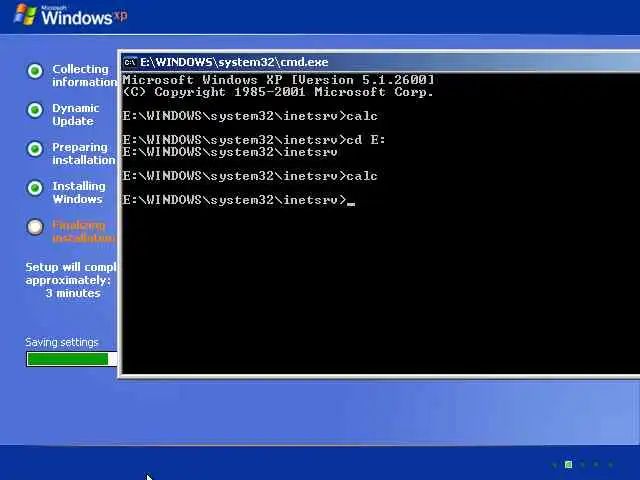The height and width of the screenshot is (480, 640).
Task: Click the Preparing installation step bullet
Action: pos(35,149)
